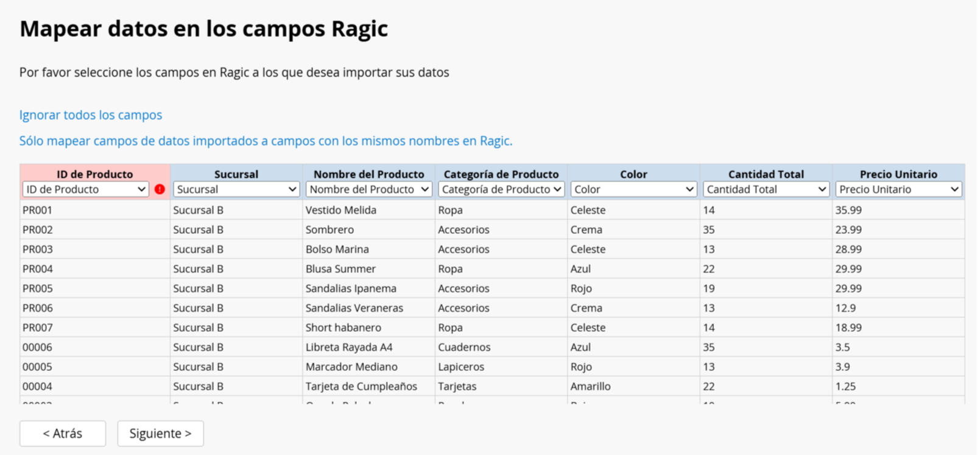Select the Sandalias Ipanema row cell
The image size is (980, 455).
(x=368, y=288)
